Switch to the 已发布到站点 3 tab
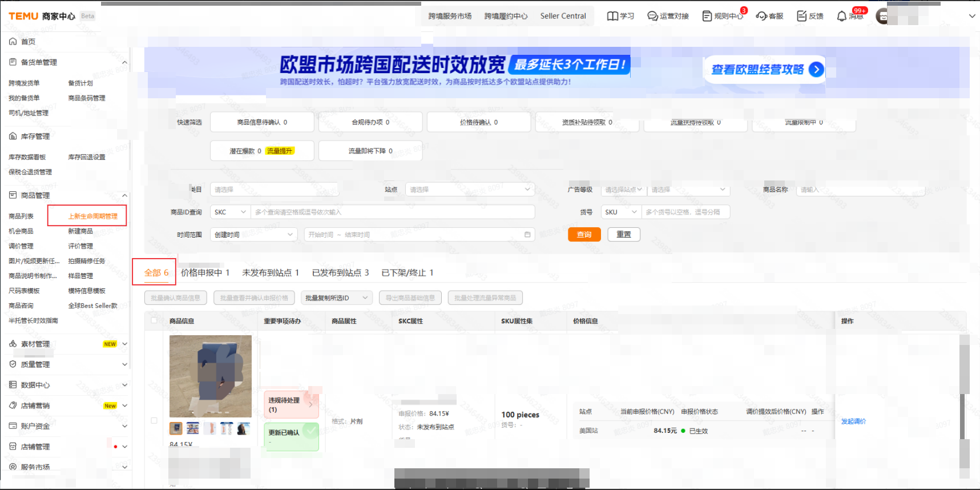980x490 pixels. pos(340,273)
